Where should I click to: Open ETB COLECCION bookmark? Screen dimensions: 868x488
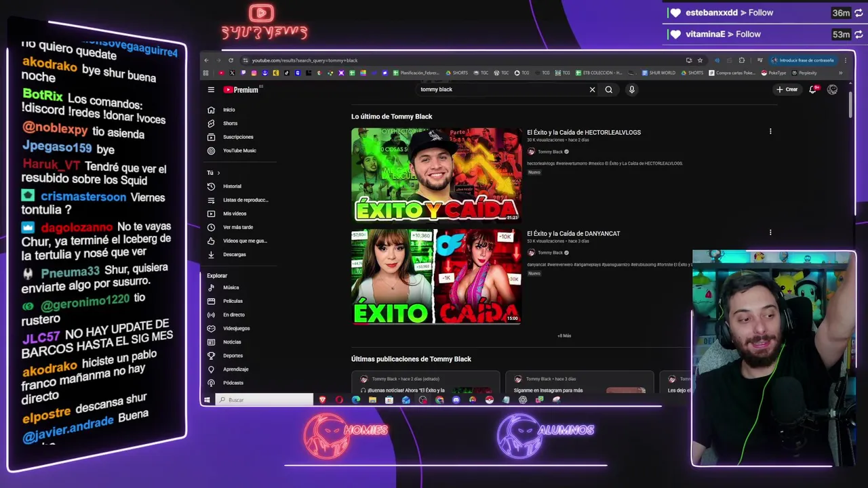[x=599, y=73]
